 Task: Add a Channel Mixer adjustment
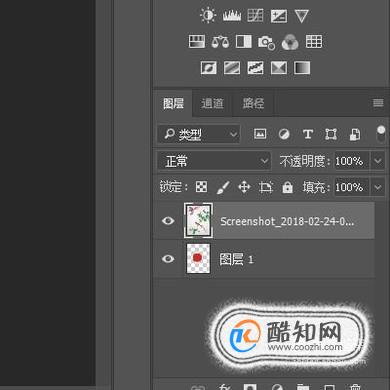click(x=290, y=42)
